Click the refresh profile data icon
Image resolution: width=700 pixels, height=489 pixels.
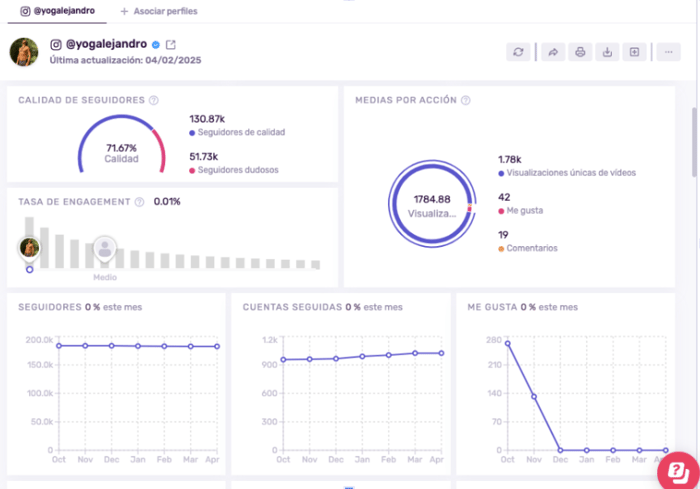(517, 52)
